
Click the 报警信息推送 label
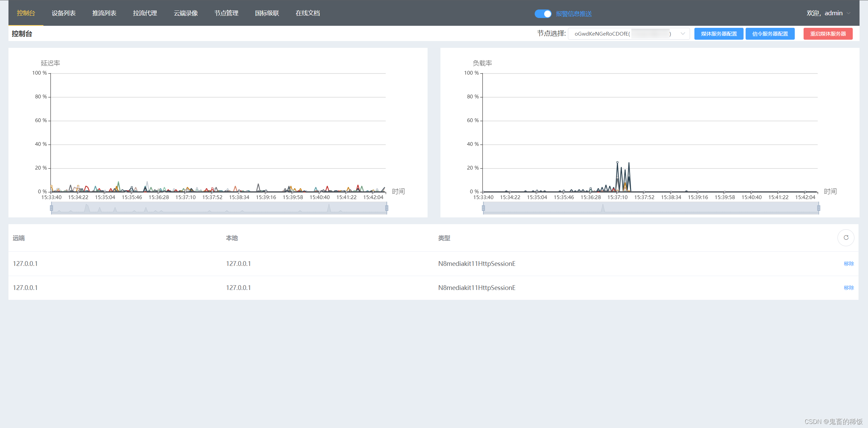point(574,14)
